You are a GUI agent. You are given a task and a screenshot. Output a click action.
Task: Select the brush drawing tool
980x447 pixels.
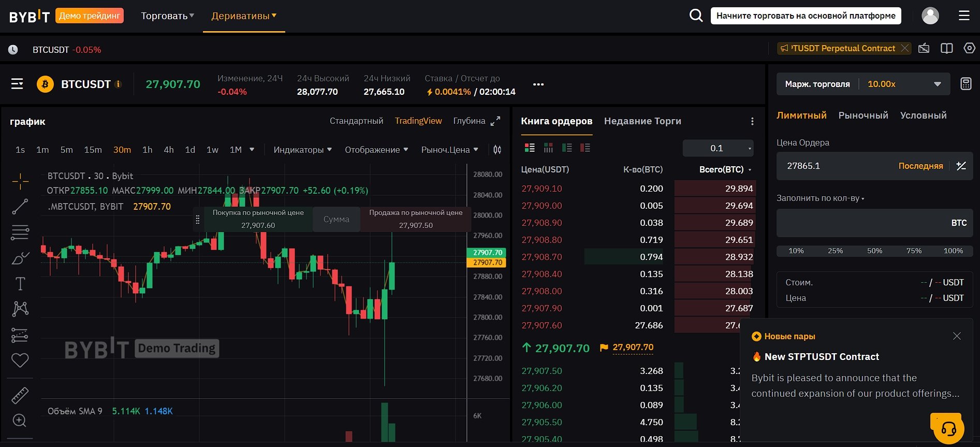pyautogui.click(x=20, y=258)
